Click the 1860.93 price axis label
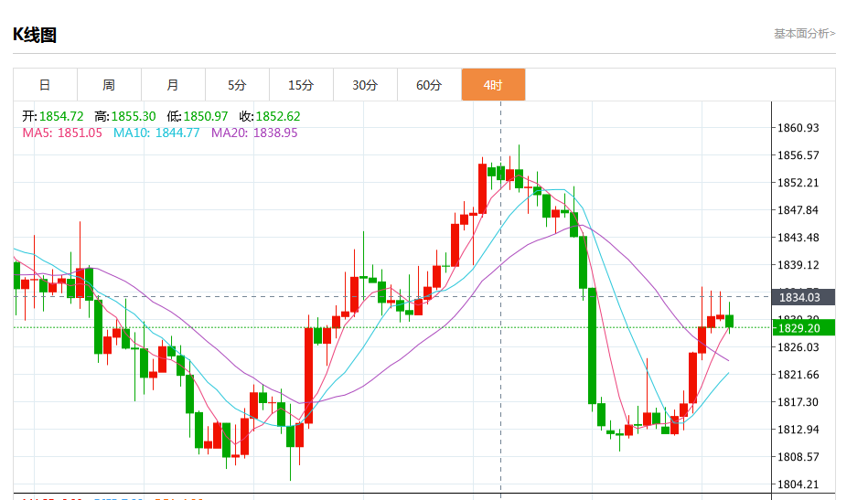This screenshot has width=868, height=500. [798, 128]
